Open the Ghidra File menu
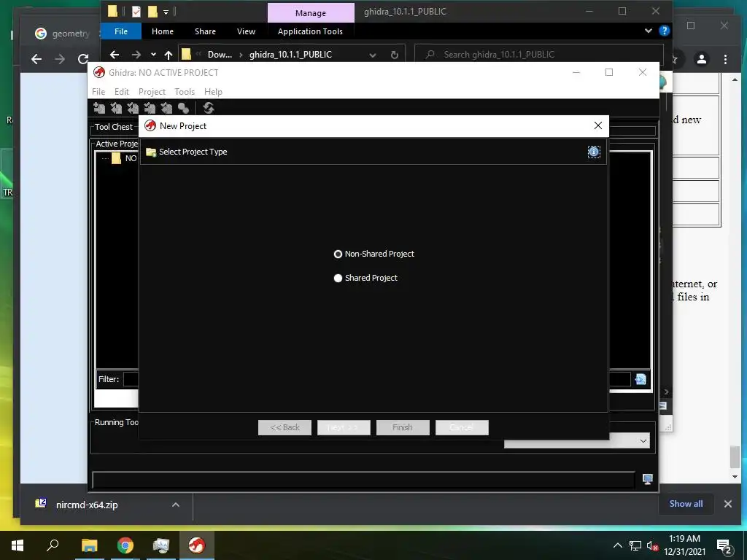747x560 pixels. (98, 91)
